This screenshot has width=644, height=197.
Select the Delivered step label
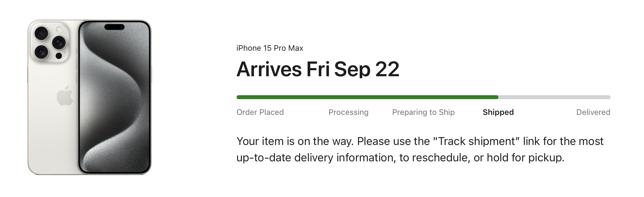point(593,112)
